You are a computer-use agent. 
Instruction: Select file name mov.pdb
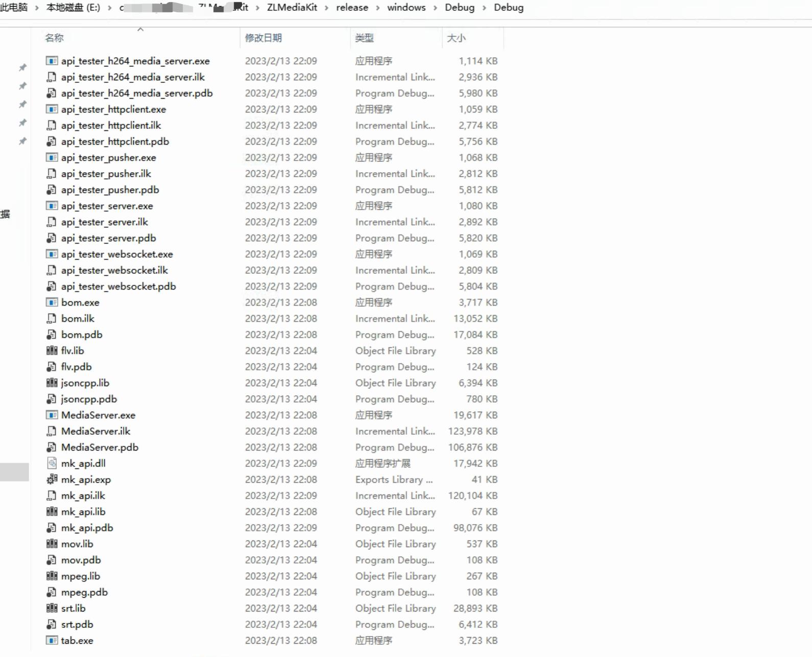click(81, 560)
